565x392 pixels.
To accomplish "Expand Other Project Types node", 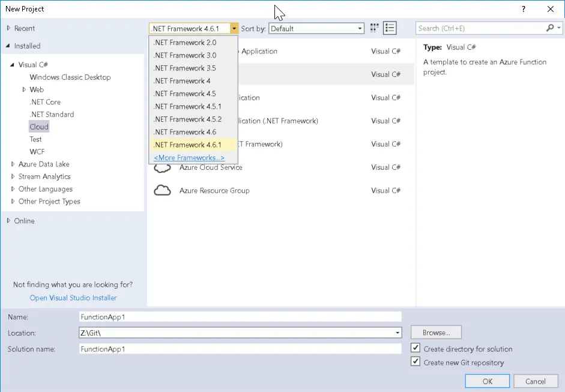I will pyautogui.click(x=13, y=202).
